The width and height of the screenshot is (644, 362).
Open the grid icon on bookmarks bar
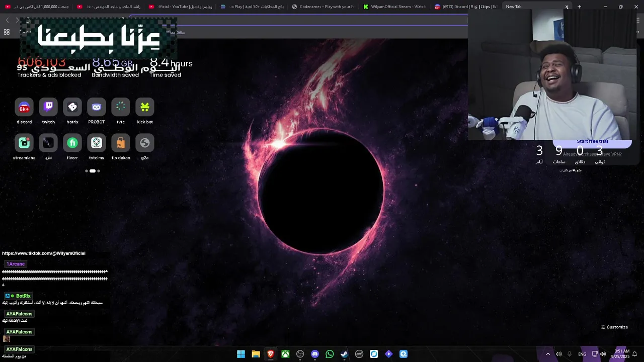[7, 32]
